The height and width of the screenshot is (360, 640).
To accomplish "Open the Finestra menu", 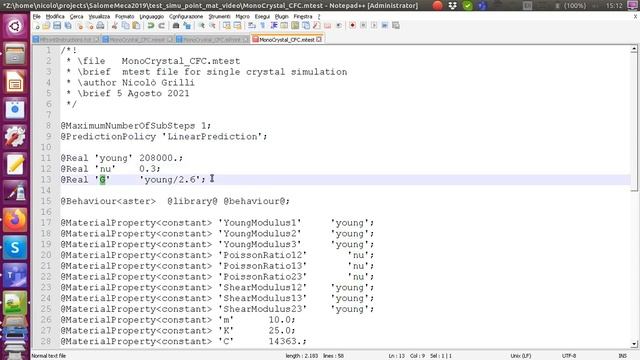I will (x=303, y=16).
